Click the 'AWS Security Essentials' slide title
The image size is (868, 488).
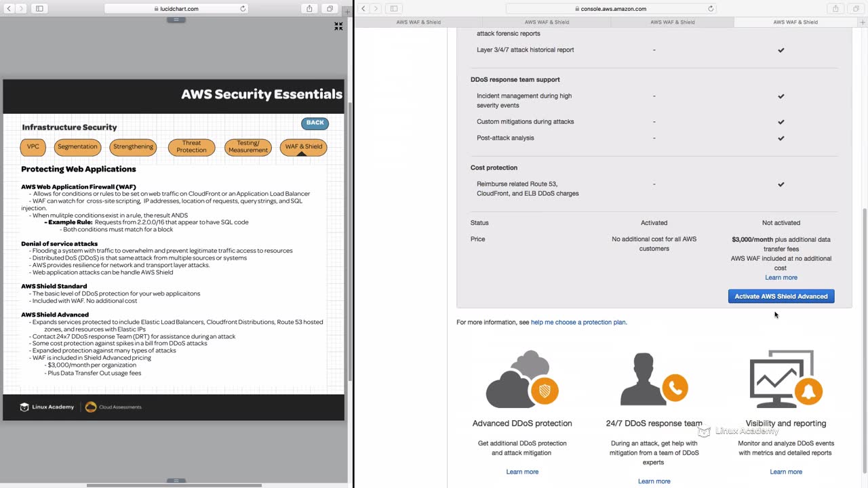click(262, 94)
